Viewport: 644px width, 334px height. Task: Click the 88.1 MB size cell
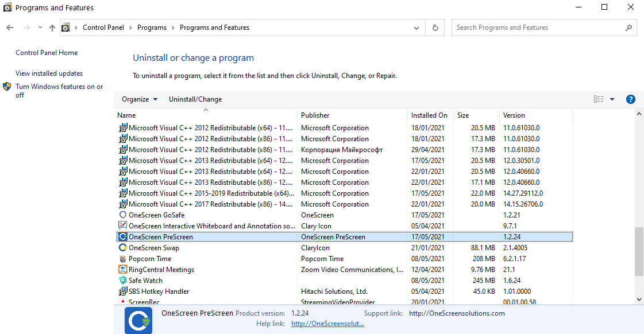tap(483, 248)
